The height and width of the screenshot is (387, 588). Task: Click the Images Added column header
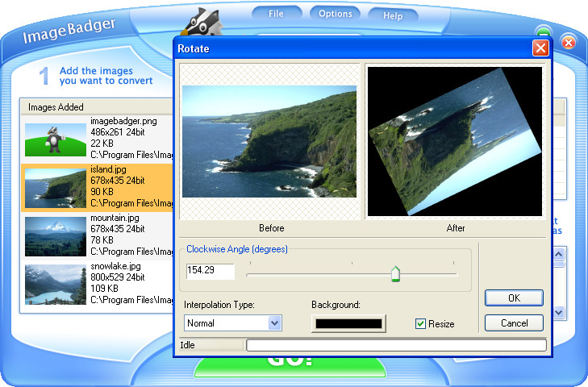[x=97, y=107]
